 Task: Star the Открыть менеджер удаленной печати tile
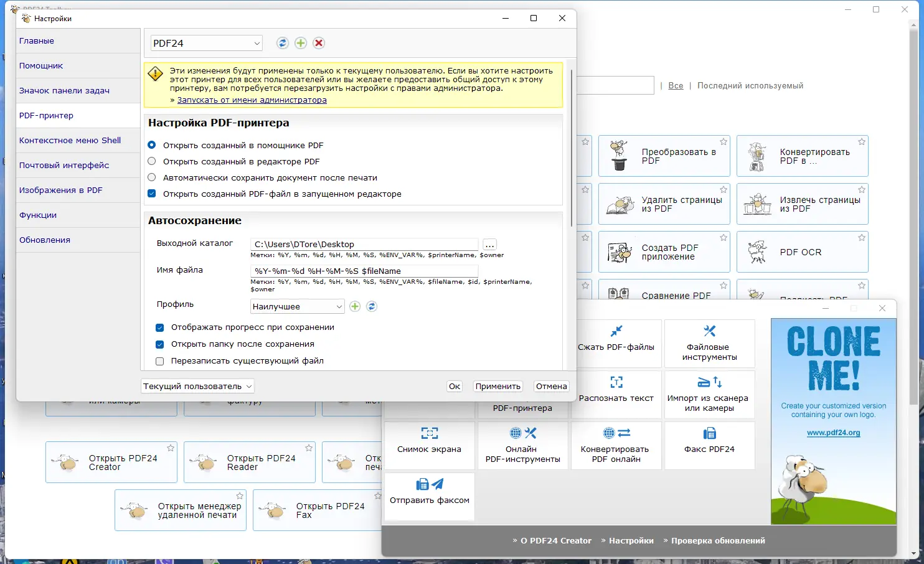click(x=240, y=496)
